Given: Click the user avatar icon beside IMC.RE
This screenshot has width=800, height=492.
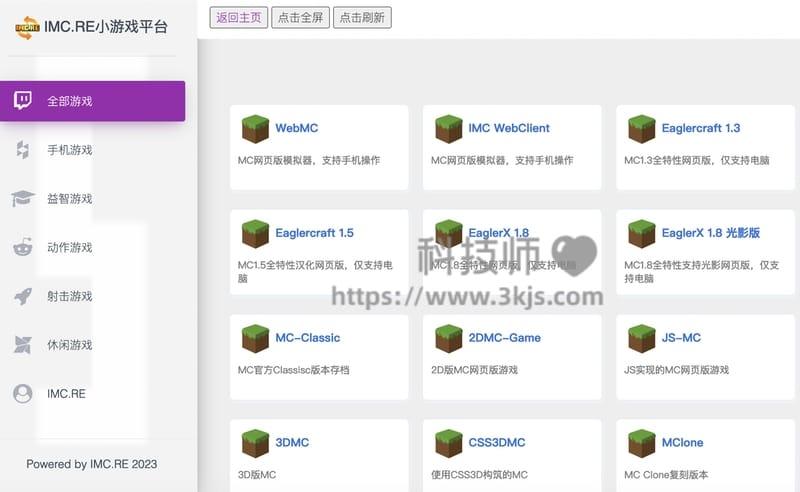Looking at the screenshot, I should point(22,393).
